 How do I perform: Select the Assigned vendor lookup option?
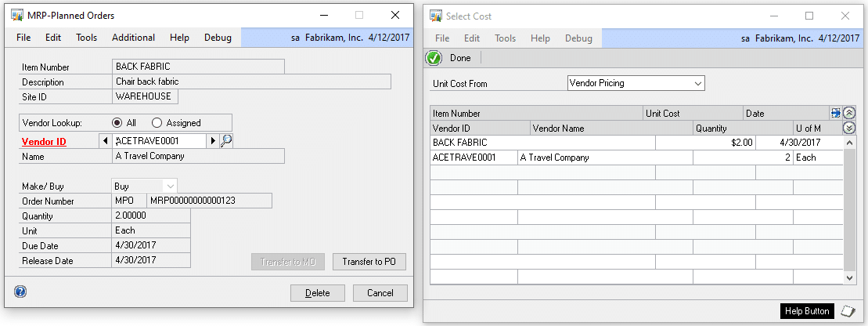click(x=157, y=123)
